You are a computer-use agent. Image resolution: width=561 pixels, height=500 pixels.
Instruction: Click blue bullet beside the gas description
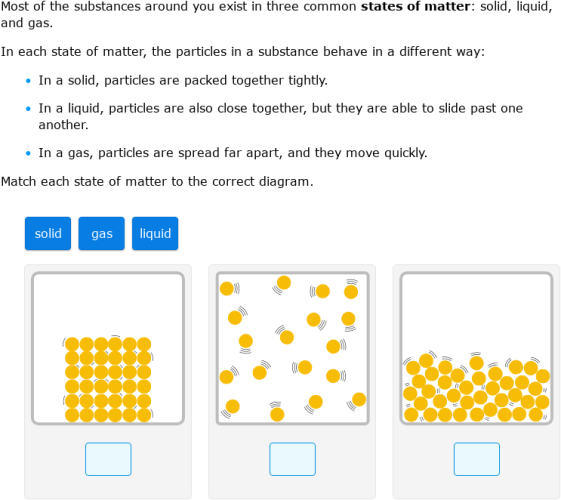click(28, 153)
